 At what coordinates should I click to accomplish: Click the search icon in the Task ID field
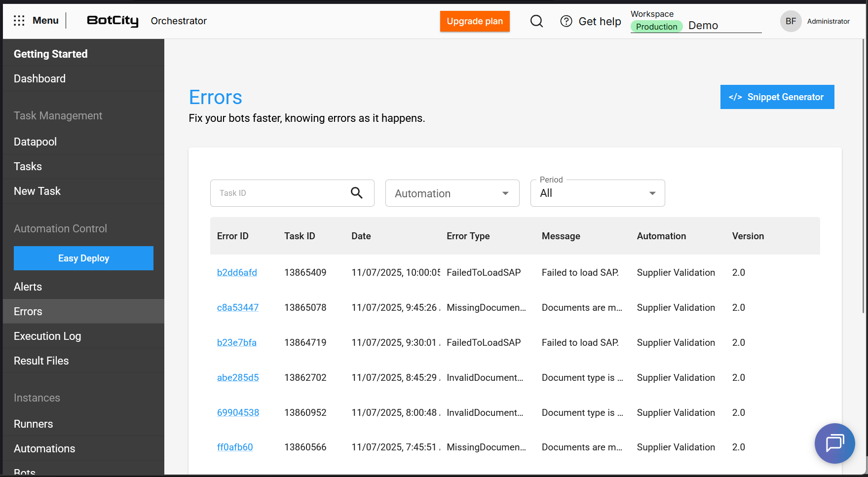click(357, 193)
